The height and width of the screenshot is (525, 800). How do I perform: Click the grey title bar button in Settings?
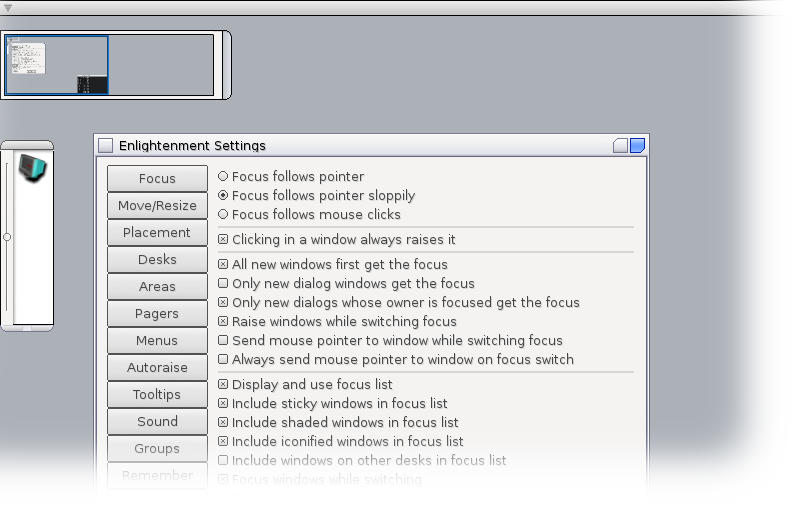(x=620, y=145)
